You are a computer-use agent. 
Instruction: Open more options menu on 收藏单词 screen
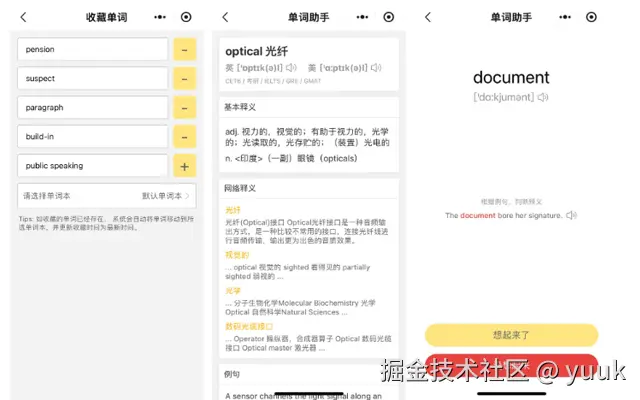160,17
